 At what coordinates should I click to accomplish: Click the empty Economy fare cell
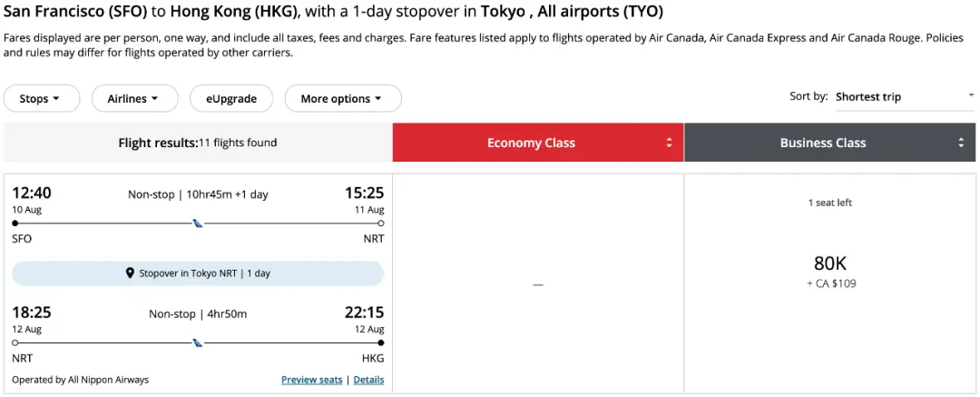(x=538, y=283)
